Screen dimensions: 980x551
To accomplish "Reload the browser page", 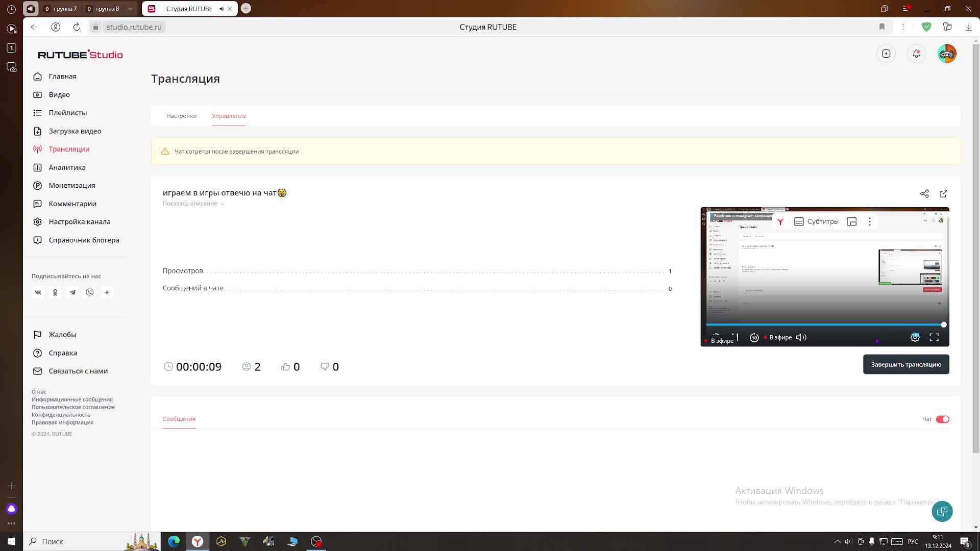I will click(77, 27).
